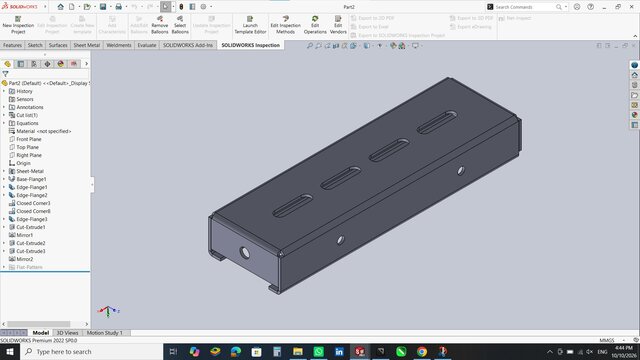
Task: Switch to the Motion Study 1 tab
Action: pos(104,333)
